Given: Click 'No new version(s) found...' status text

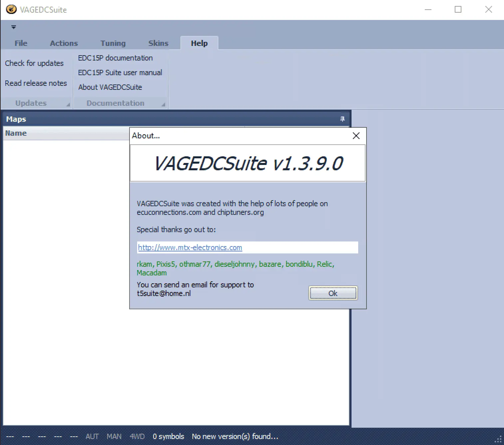Looking at the screenshot, I should coord(235,436).
